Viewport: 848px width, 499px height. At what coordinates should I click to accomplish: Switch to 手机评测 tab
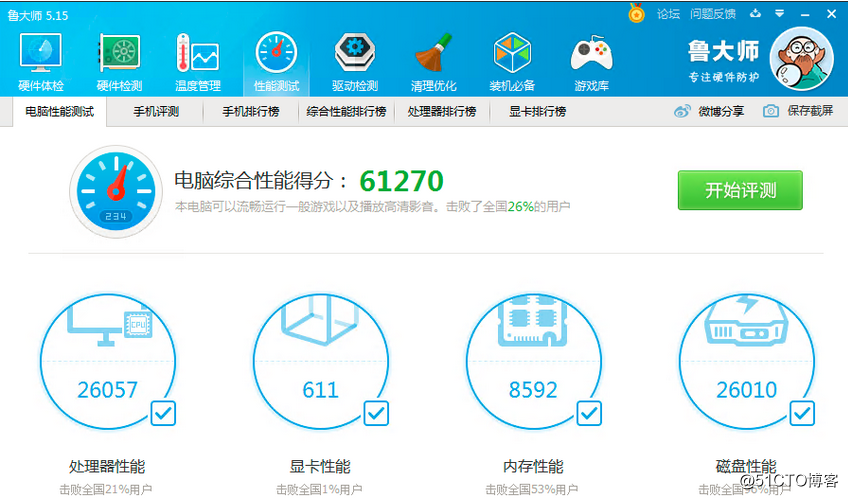[156, 112]
